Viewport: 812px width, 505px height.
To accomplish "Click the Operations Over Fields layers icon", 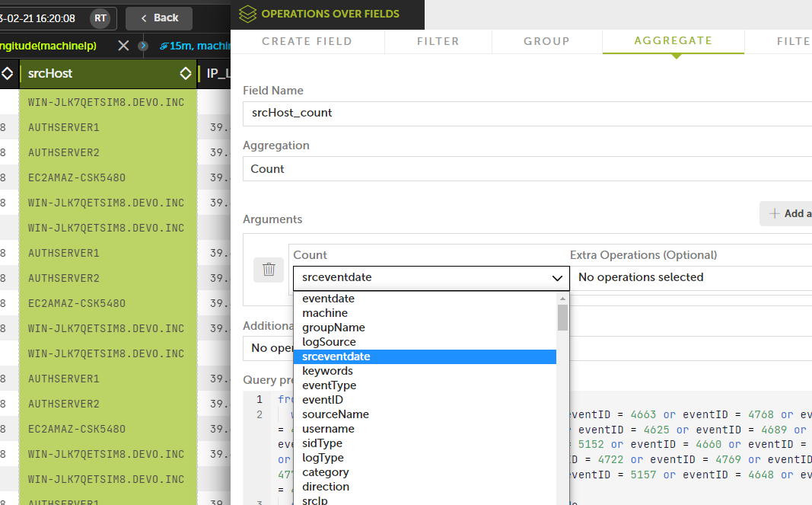I will 247,14.
